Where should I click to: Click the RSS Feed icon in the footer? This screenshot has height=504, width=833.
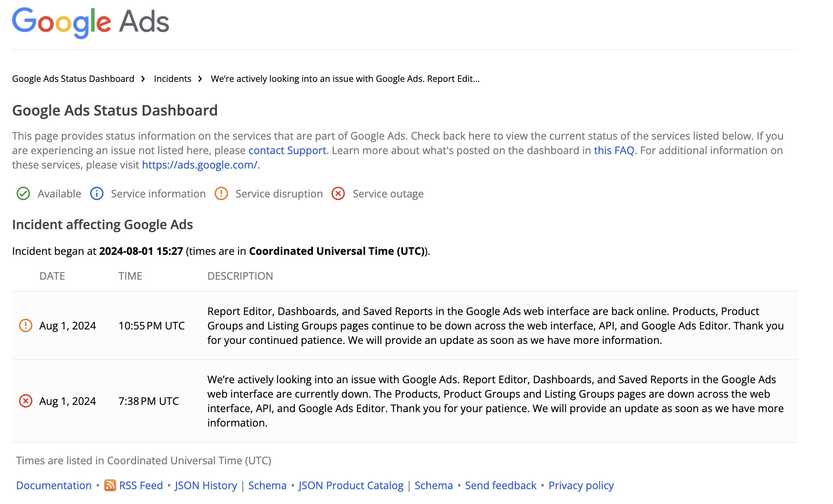pyautogui.click(x=110, y=485)
